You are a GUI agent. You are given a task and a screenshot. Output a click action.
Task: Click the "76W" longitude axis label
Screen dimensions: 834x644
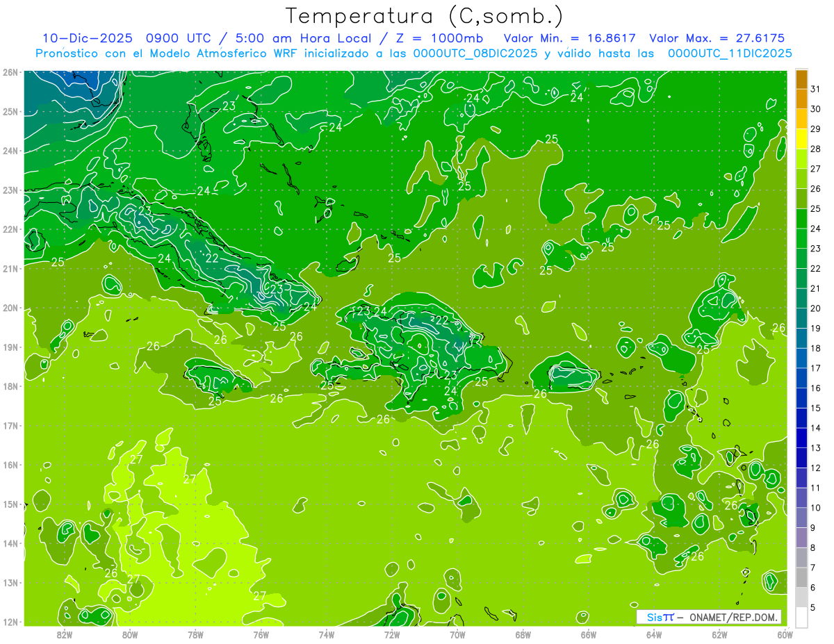(x=261, y=634)
